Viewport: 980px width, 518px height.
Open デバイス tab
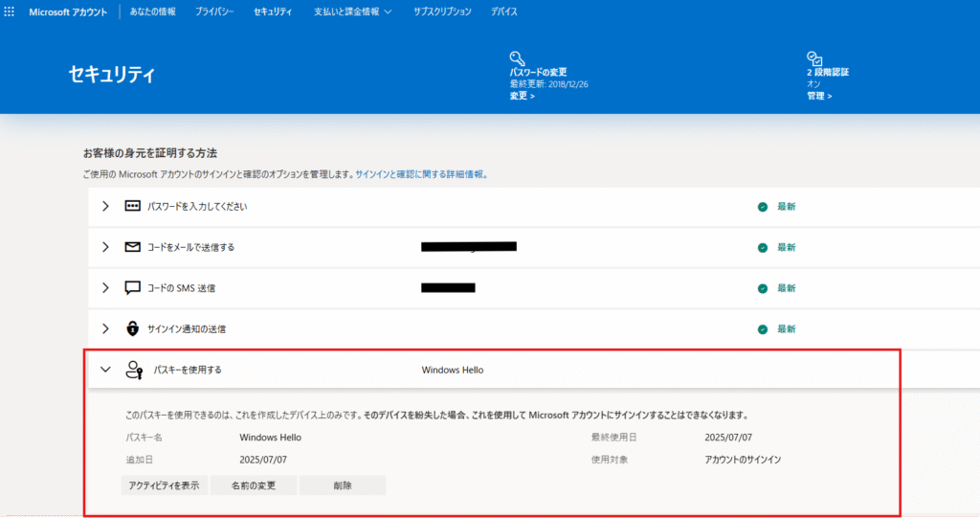coord(503,11)
